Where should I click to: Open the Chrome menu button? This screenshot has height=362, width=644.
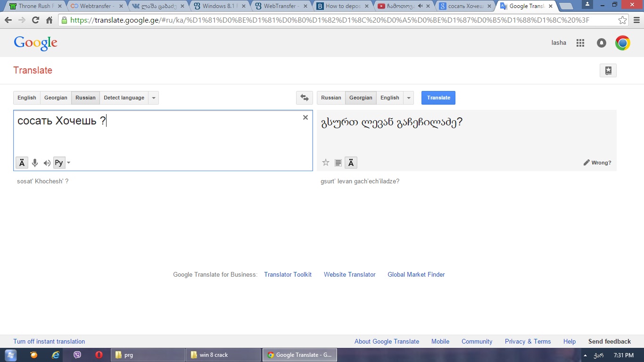[636, 20]
